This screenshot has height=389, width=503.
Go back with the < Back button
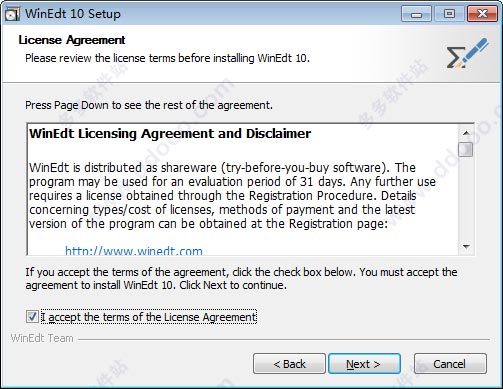289,364
